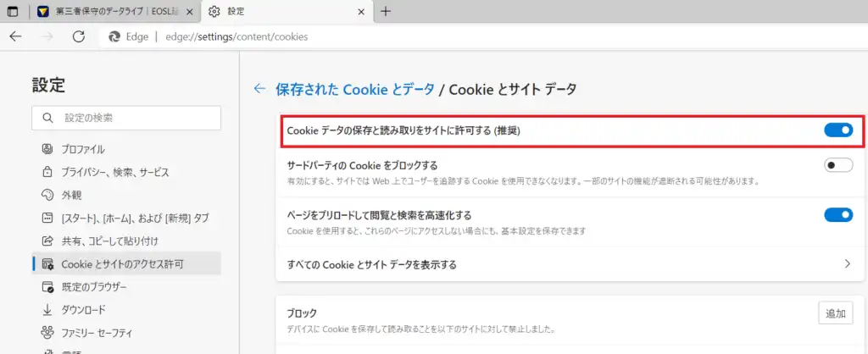Switch to the 第三者保守のデータライブ tab

click(x=114, y=12)
